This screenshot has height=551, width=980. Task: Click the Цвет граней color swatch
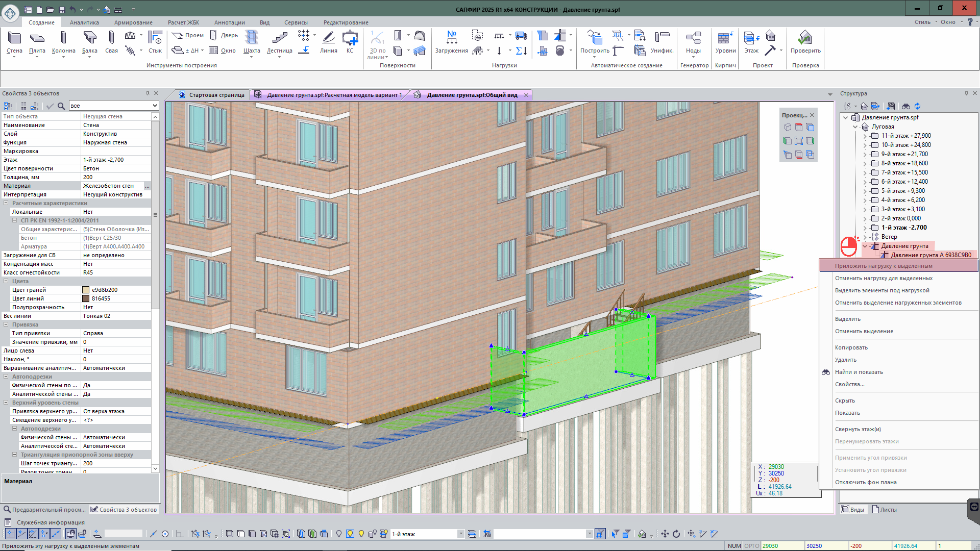tap(86, 290)
